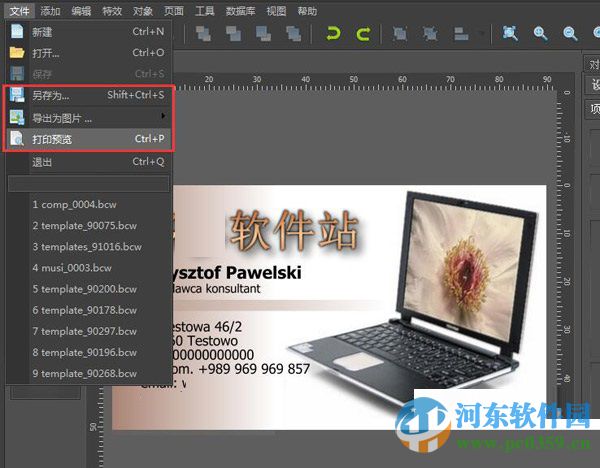Click the green redo arrow
Screen dimensions: 600x468
363,34
